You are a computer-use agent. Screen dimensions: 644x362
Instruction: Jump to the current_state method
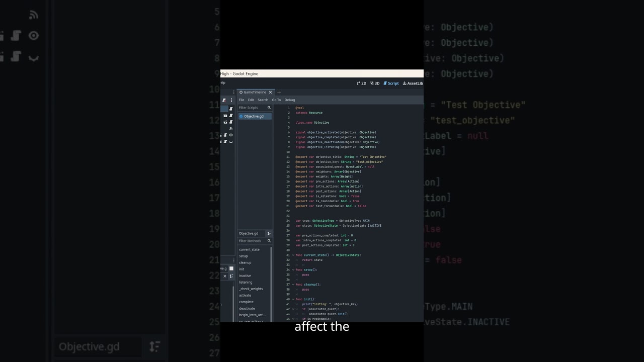pyautogui.click(x=249, y=249)
